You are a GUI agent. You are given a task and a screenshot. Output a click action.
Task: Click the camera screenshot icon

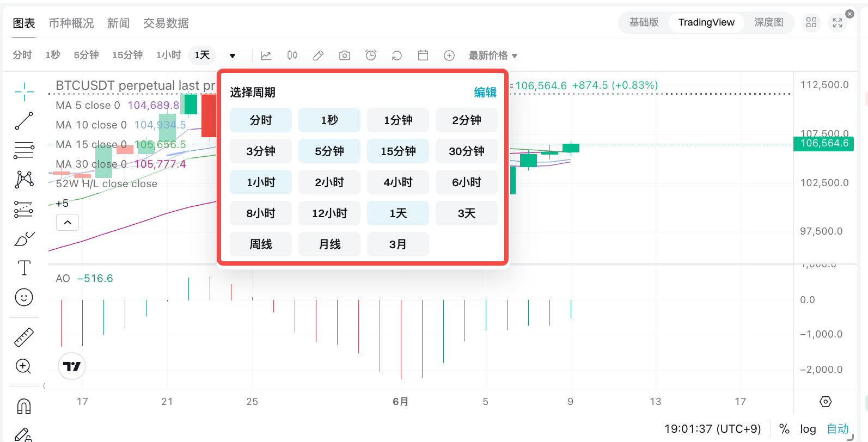(x=345, y=56)
